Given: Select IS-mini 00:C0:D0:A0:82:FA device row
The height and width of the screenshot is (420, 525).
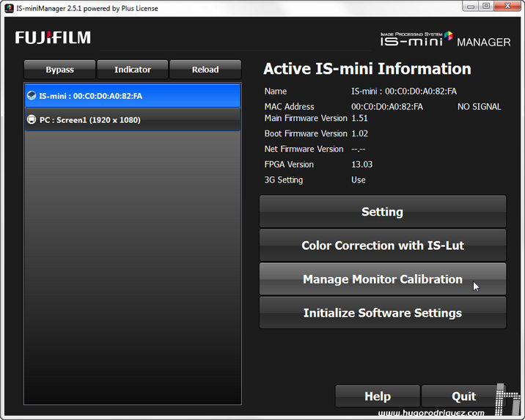Looking at the screenshot, I should 133,96.
